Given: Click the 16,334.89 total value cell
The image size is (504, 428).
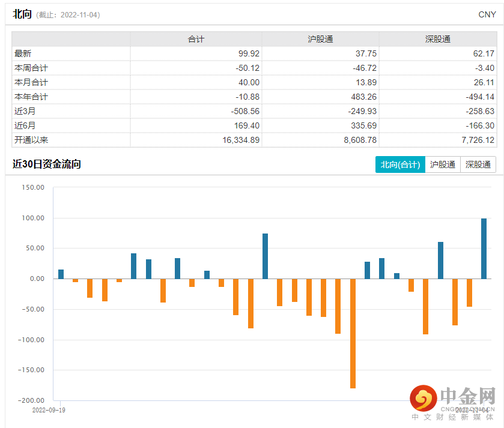Looking at the screenshot, I should click(x=239, y=140).
